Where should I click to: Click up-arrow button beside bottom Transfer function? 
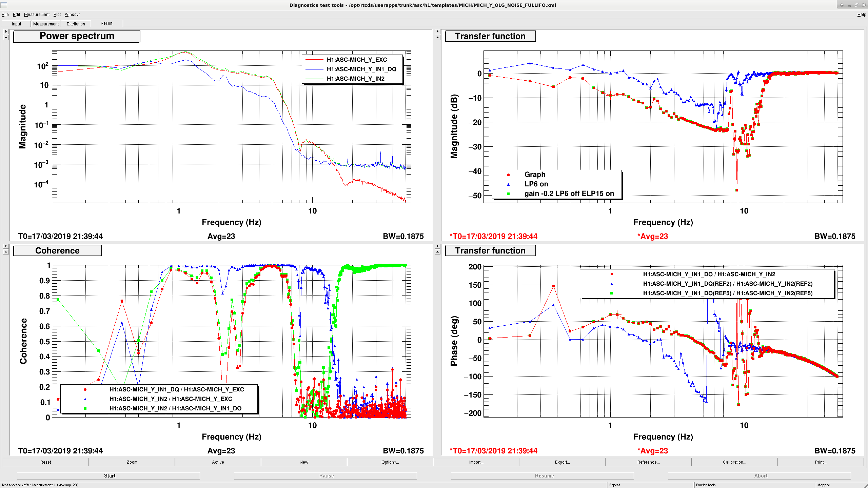437,252
